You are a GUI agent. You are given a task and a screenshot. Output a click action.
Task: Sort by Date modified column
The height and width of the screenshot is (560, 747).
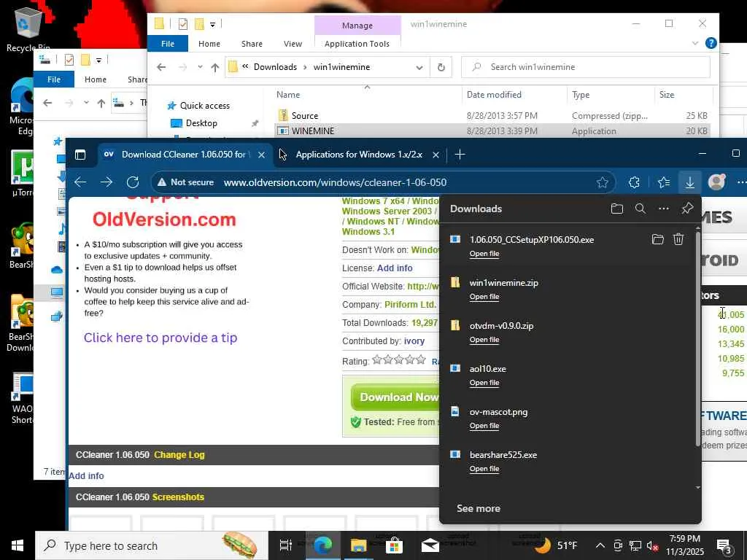click(494, 95)
